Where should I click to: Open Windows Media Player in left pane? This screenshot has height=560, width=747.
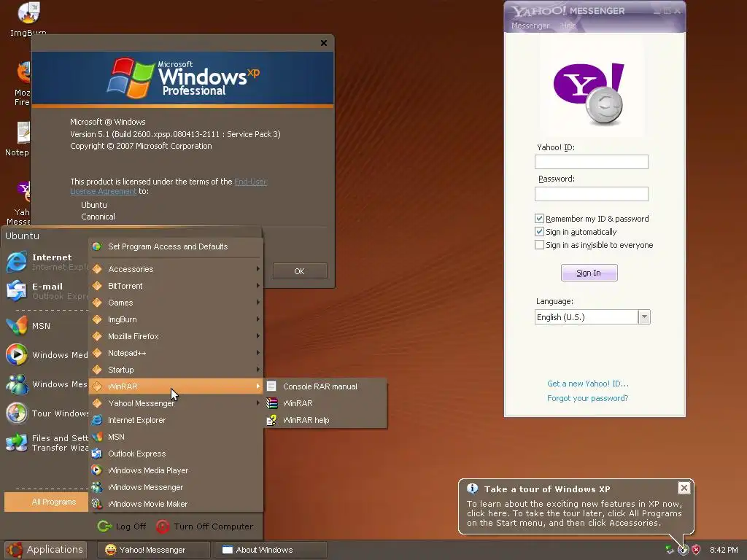pos(17,355)
